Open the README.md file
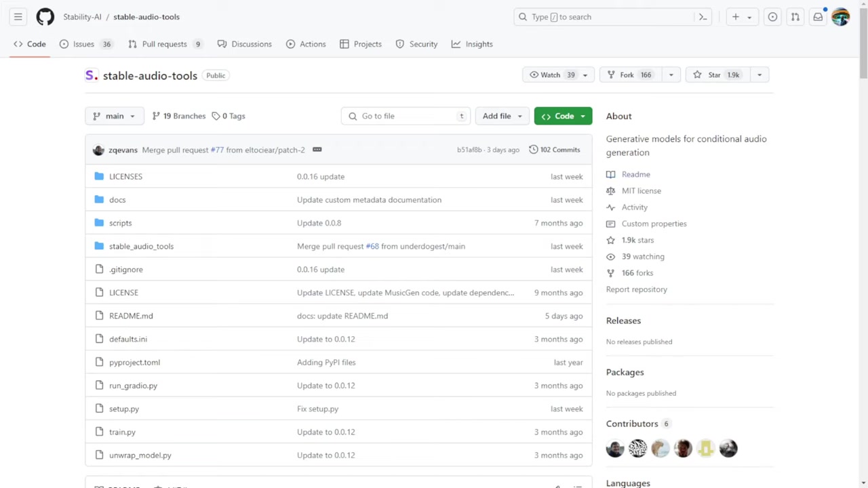Image resolution: width=868 pixels, height=488 pixels. coord(131,316)
